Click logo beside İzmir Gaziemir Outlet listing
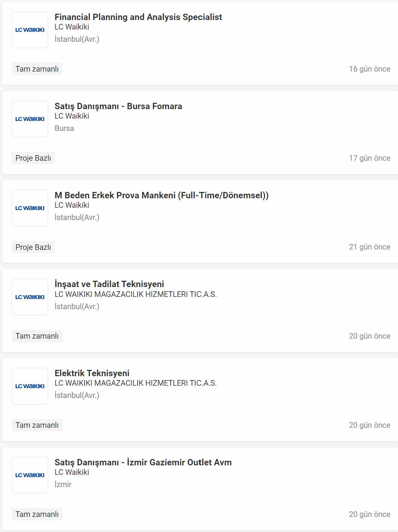 30,475
